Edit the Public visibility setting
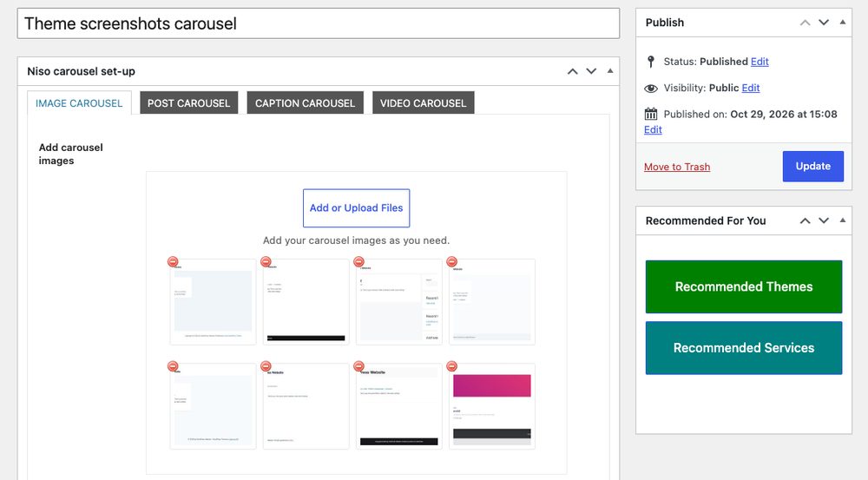The image size is (868, 480). pyautogui.click(x=751, y=88)
